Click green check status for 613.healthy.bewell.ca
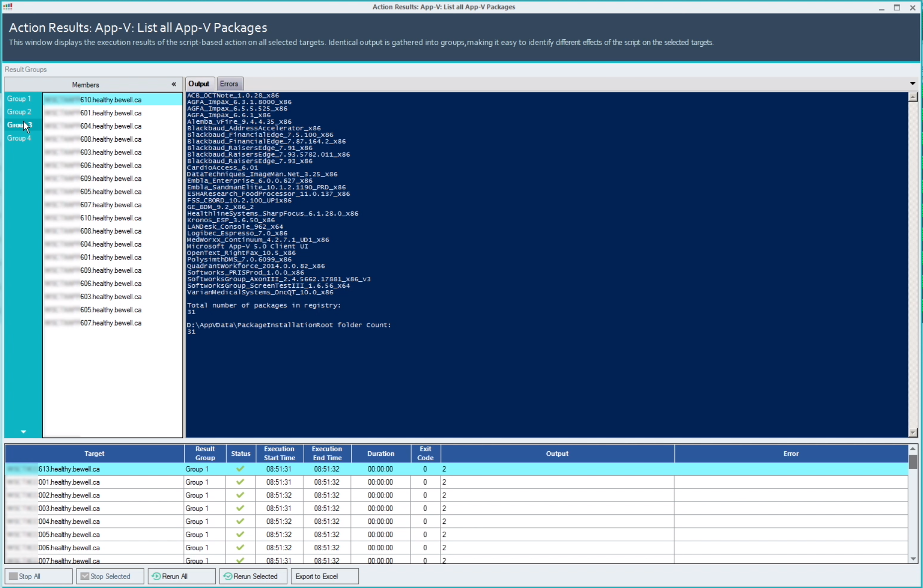 (x=240, y=469)
